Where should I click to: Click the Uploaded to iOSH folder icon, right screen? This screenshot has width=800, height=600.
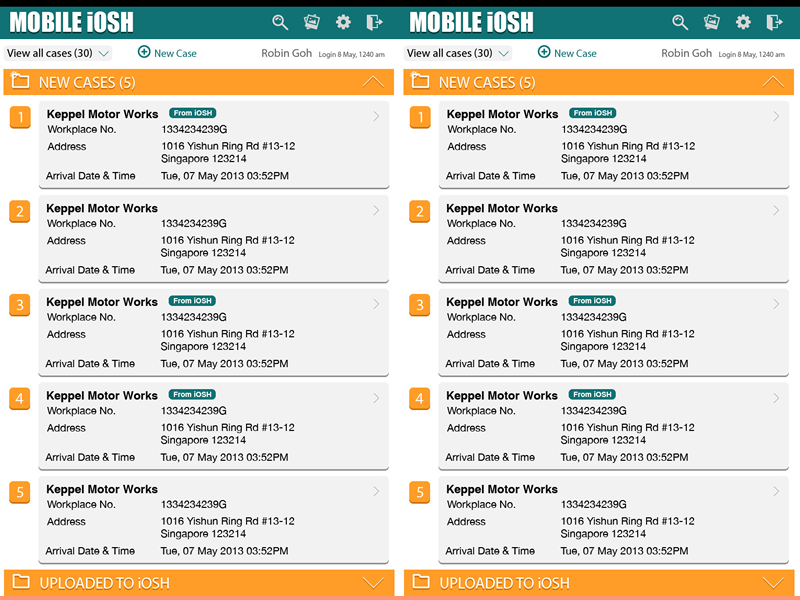(x=421, y=581)
